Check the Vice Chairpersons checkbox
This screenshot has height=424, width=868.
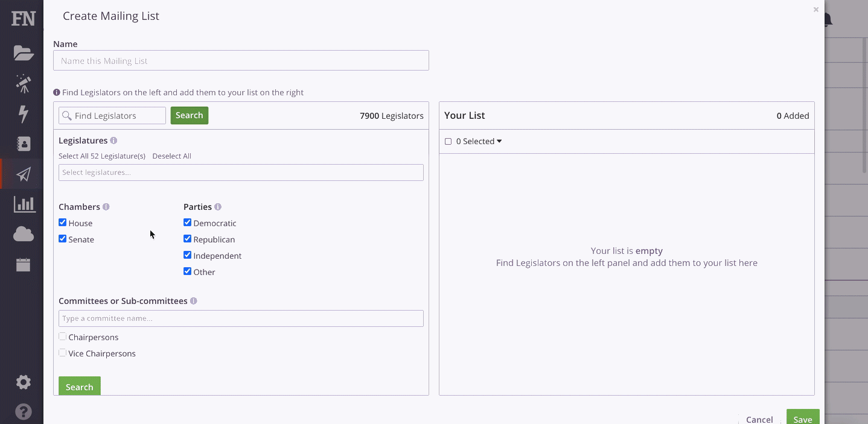tap(62, 353)
